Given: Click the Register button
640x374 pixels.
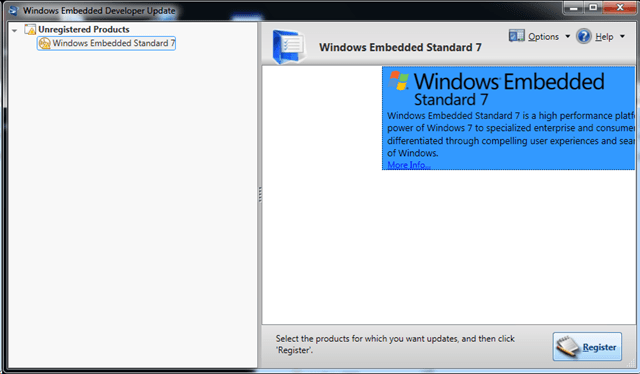Looking at the screenshot, I should pos(587,347).
